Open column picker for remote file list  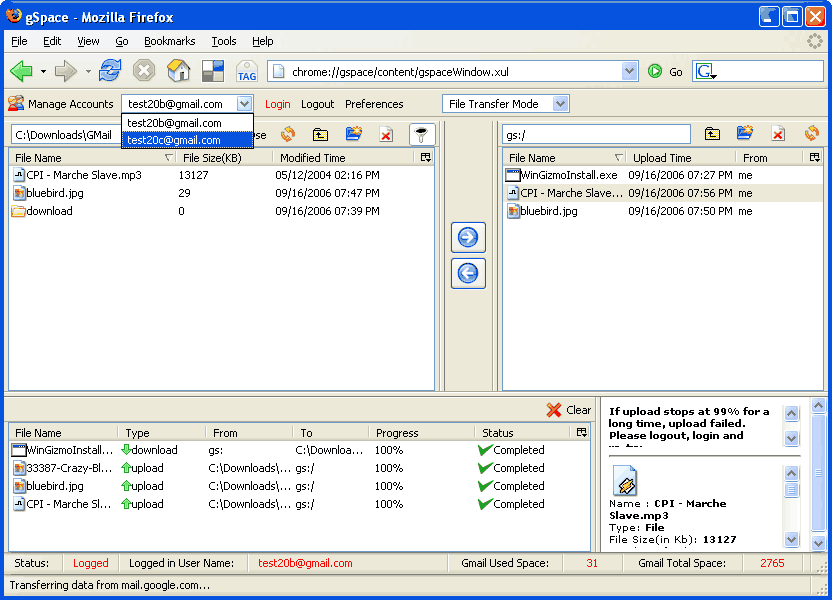pyautogui.click(x=814, y=158)
